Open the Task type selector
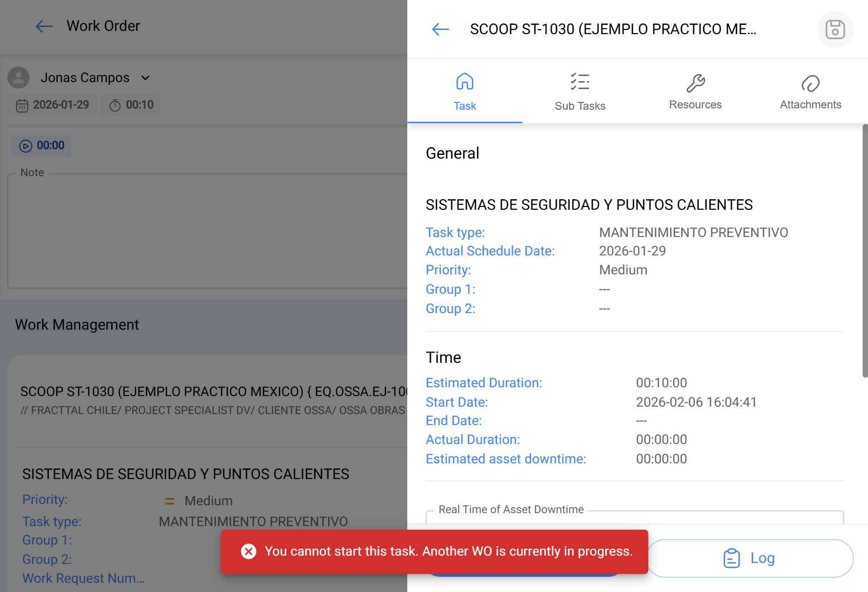868x592 pixels. click(x=455, y=232)
